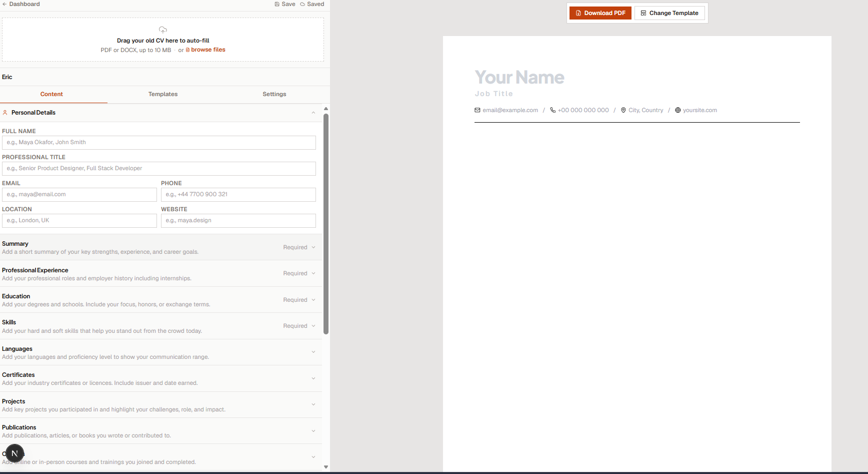Click the round N badge icon

14,453
